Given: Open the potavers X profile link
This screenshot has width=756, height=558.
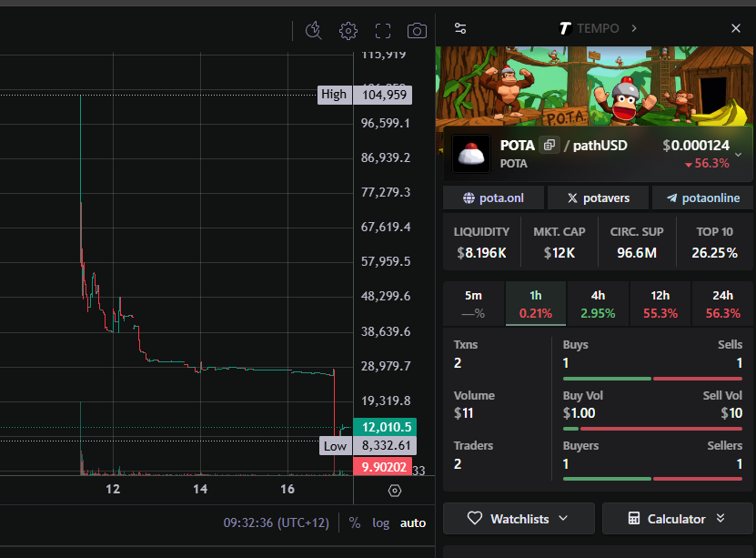Looking at the screenshot, I should (599, 198).
